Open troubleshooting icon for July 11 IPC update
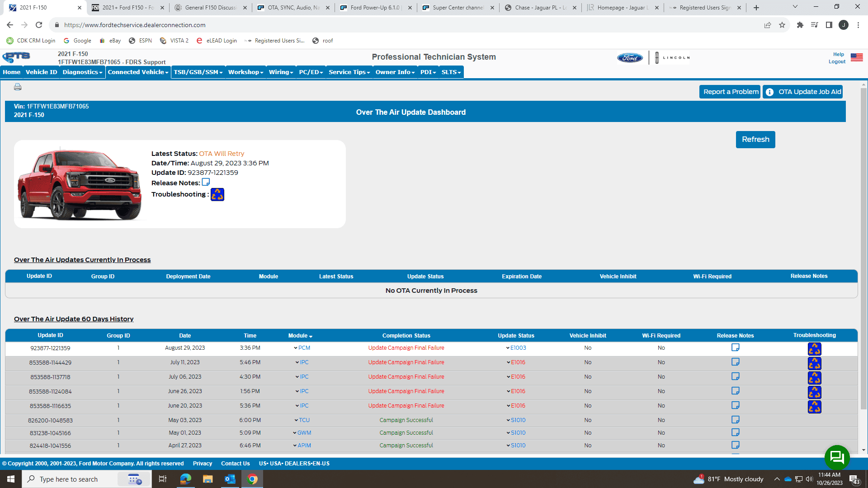The width and height of the screenshot is (868, 488). pyautogui.click(x=814, y=363)
